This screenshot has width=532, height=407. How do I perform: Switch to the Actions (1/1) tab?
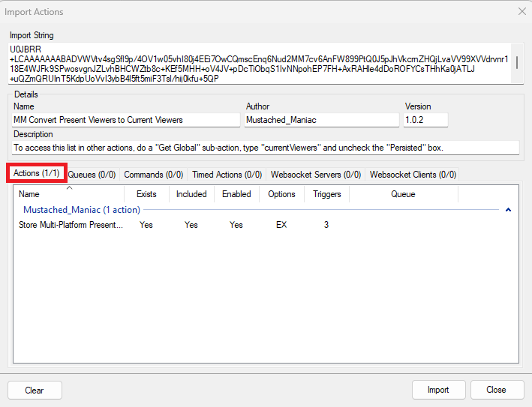tap(37, 174)
